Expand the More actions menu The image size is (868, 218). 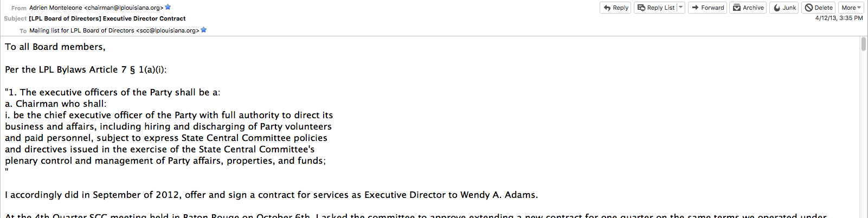851,8
